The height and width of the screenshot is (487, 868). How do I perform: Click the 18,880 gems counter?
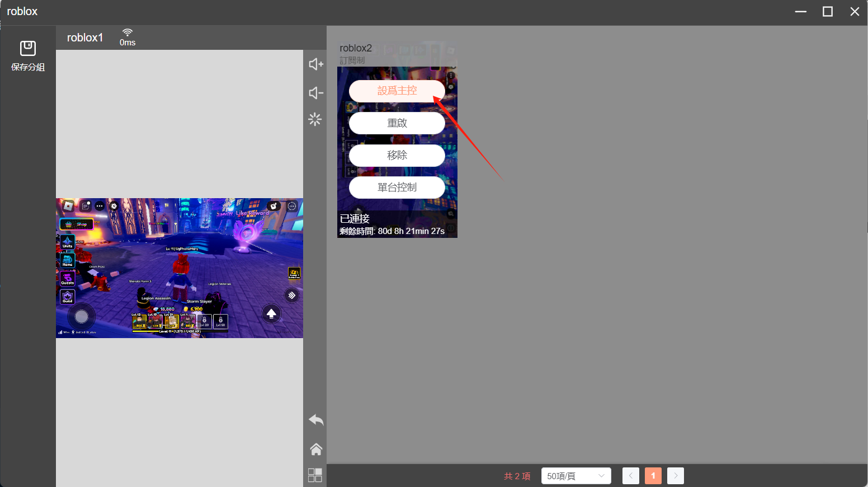pyautogui.click(x=164, y=309)
